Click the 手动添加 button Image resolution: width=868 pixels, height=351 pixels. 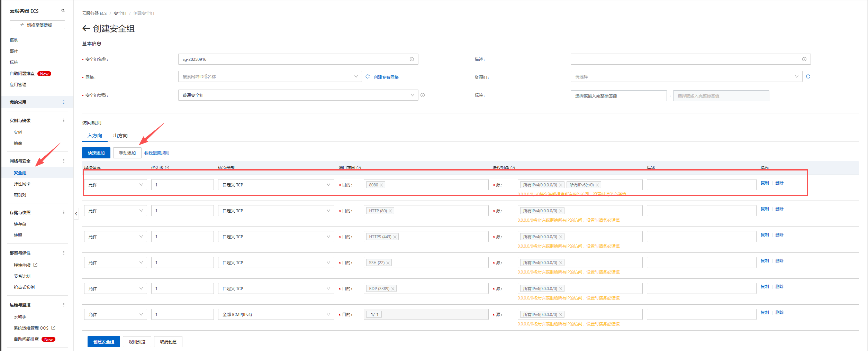pyautogui.click(x=127, y=153)
